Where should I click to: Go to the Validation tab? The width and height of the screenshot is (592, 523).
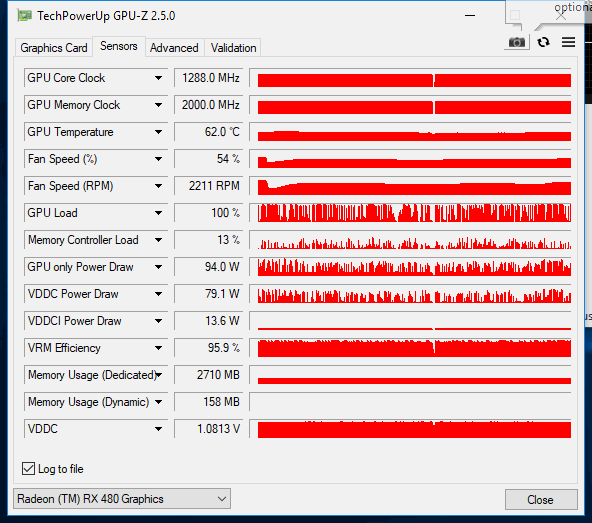233,48
